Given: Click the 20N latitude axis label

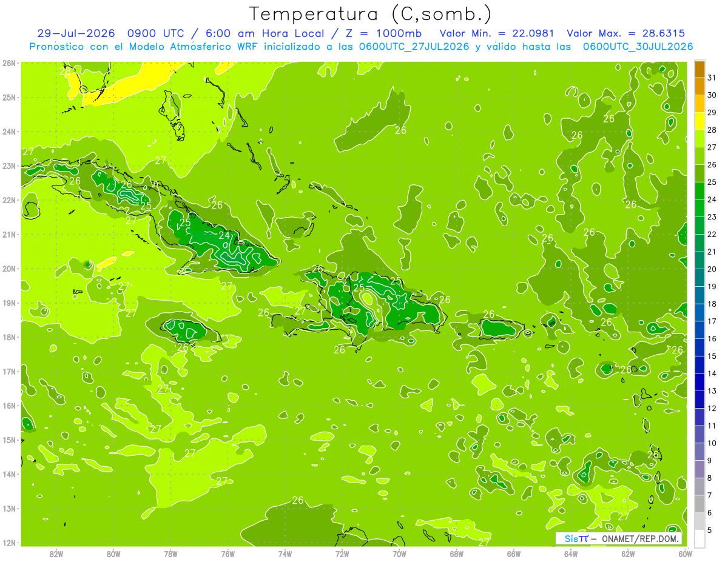Looking at the screenshot, I should point(8,269).
